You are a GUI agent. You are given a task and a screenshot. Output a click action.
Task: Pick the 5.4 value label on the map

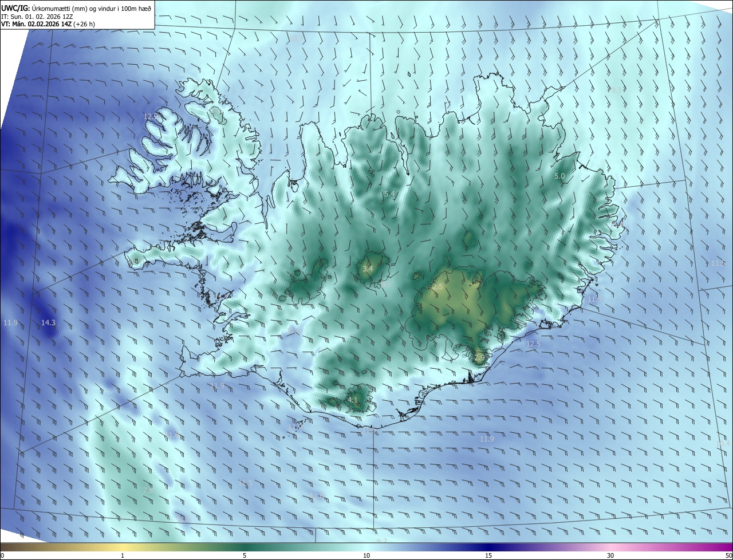tap(389, 194)
